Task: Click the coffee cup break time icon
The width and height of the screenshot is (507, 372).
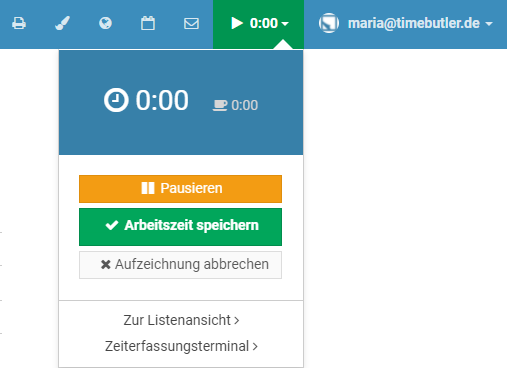Action: click(220, 105)
